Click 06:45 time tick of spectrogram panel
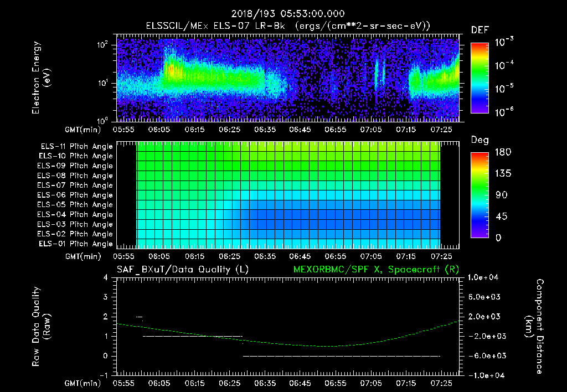This screenshot has height=392, width=567. click(x=300, y=130)
